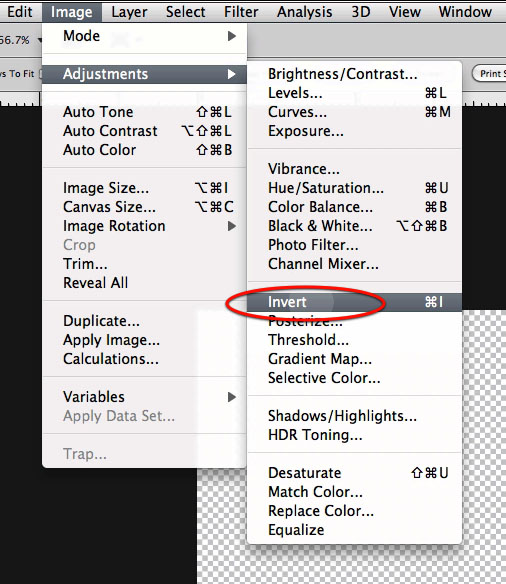Select Threshold adjustment

(x=354, y=340)
